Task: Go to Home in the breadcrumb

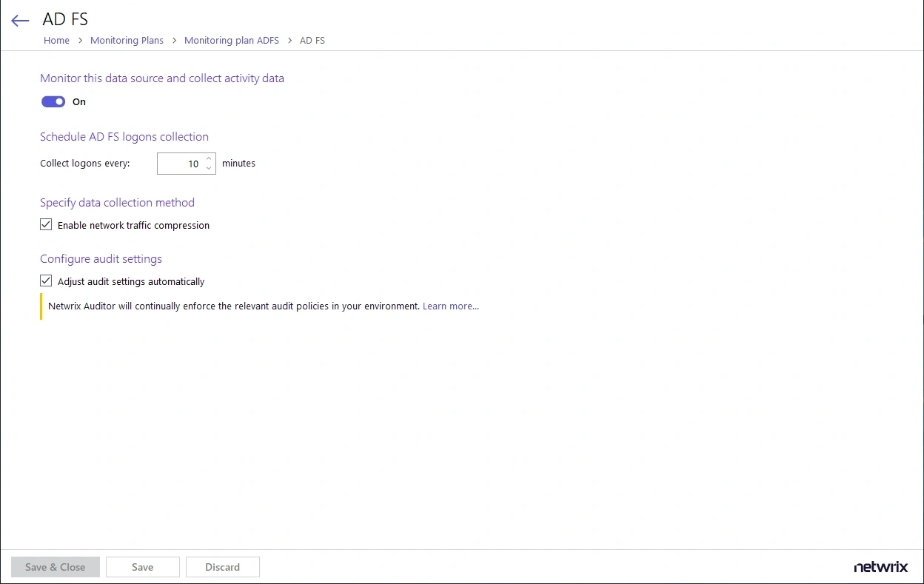Action: (56, 41)
